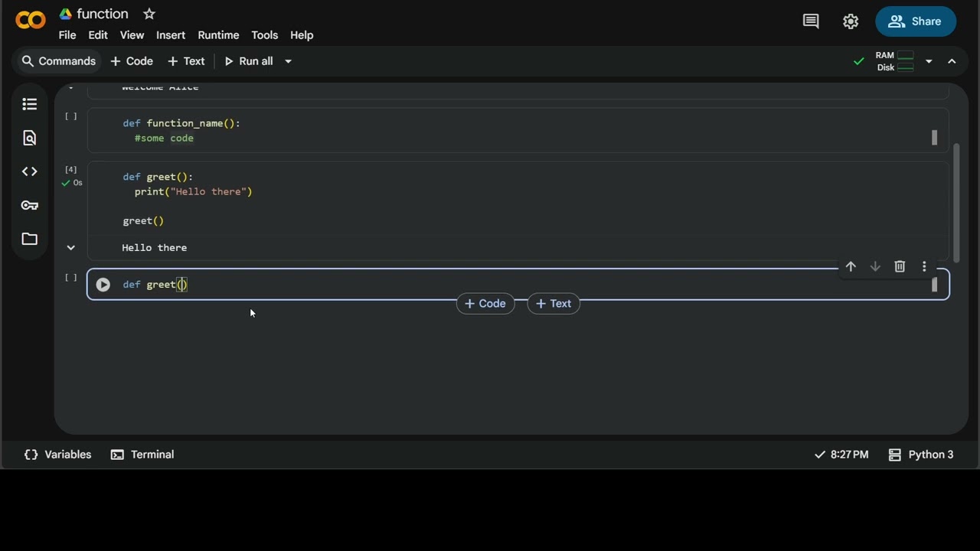The image size is (980, 551).
Task: Click the Drive icon beside notebook title
Action: (66, 14)
